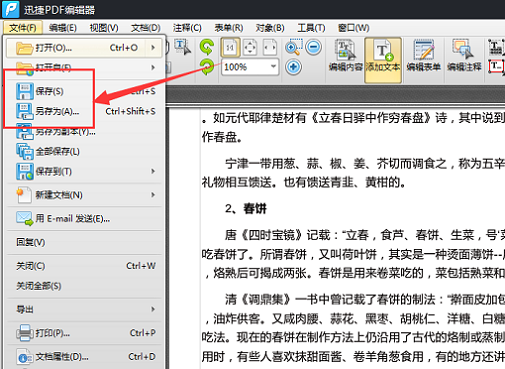The height and width of the screenshot is (369, 505).
Task: Expand the open-from submenu arrow below 打开
Action: pos(153,67)
